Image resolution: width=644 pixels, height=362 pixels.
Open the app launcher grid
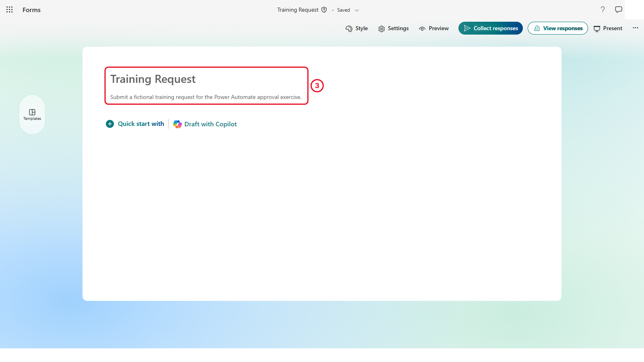(x=10, y=10)
